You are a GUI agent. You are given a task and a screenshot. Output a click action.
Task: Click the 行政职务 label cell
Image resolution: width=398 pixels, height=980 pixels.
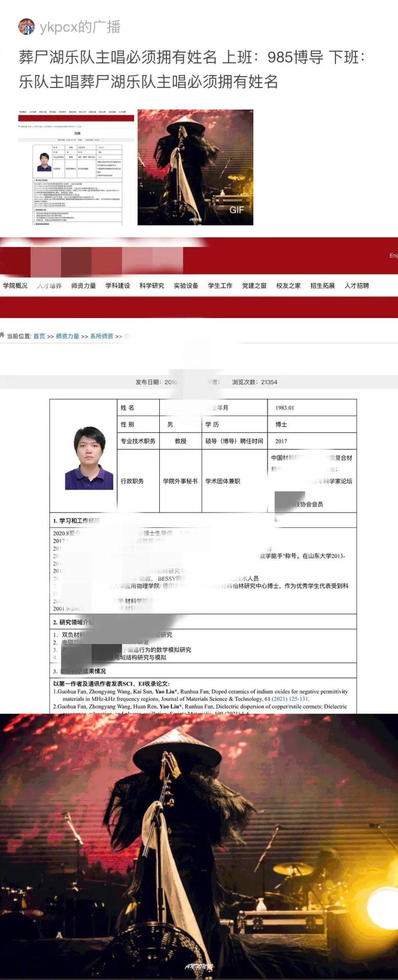pyautogui.click(x=138, y=481)
